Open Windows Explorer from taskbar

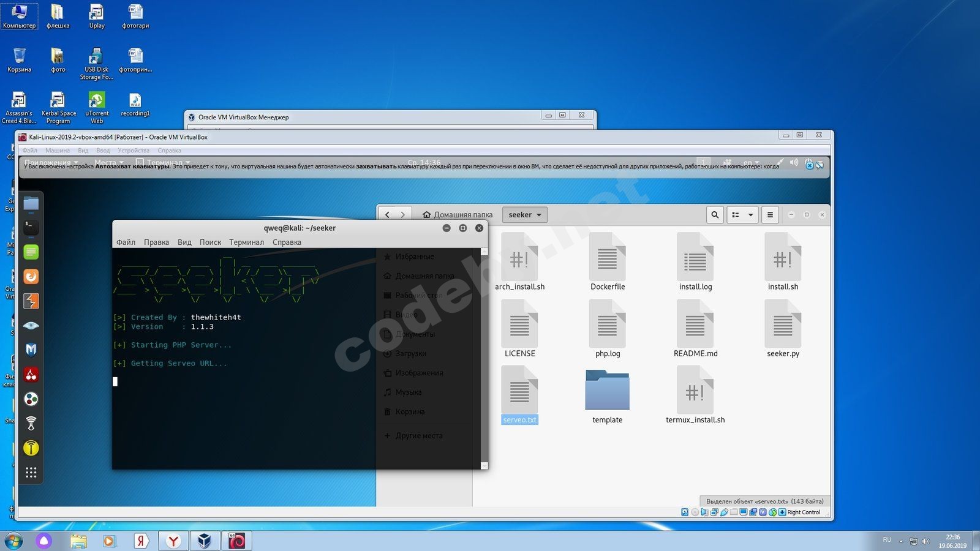point(78,541)
